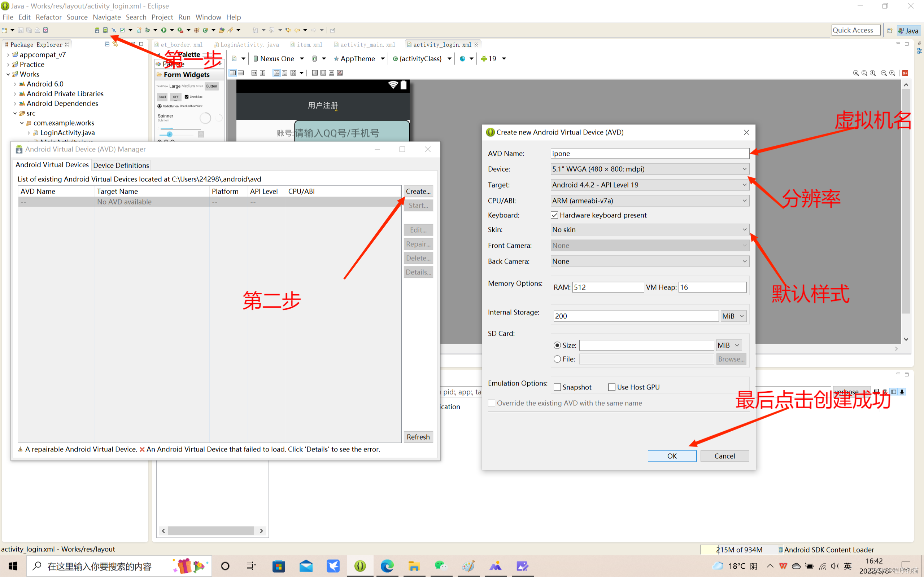Open Android SDK Manager toolbar icon
924x577 pixels.
97,30
